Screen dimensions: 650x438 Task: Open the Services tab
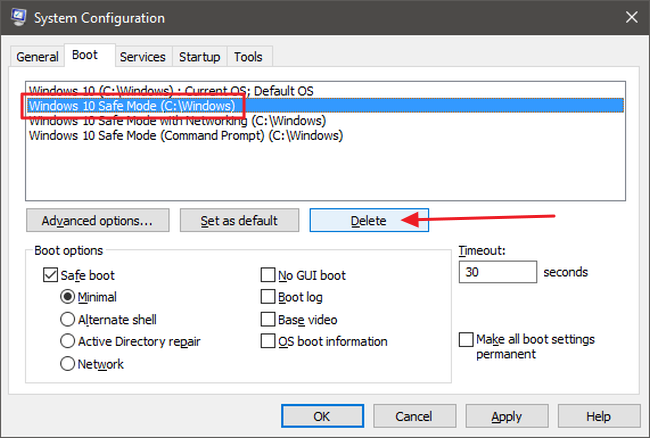[x=142, y=57]
